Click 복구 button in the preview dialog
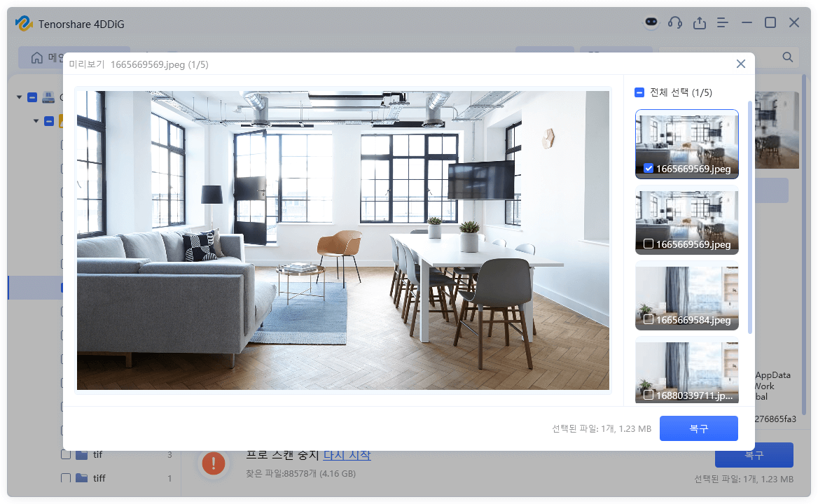The width and height of the screenshot is (818, 504). tap(698, 428)
